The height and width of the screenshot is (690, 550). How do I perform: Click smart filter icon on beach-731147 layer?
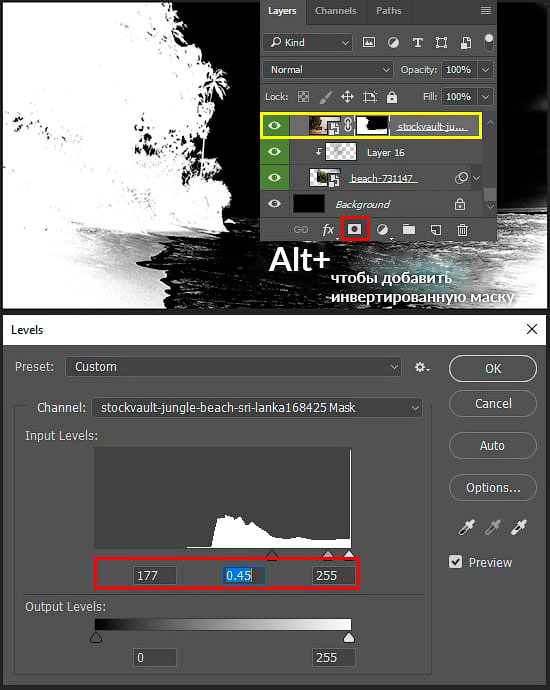coord(461,178)
